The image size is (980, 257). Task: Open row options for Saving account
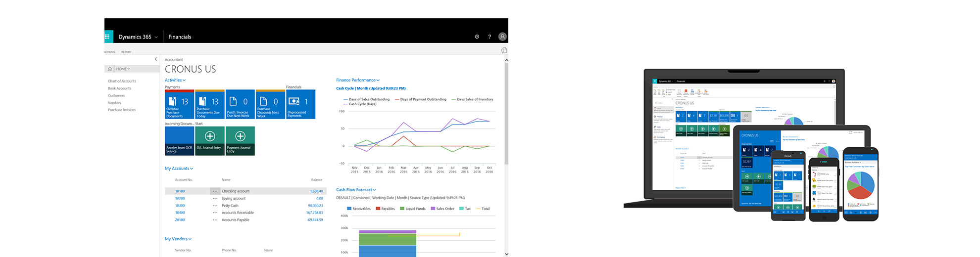(215, 198)
